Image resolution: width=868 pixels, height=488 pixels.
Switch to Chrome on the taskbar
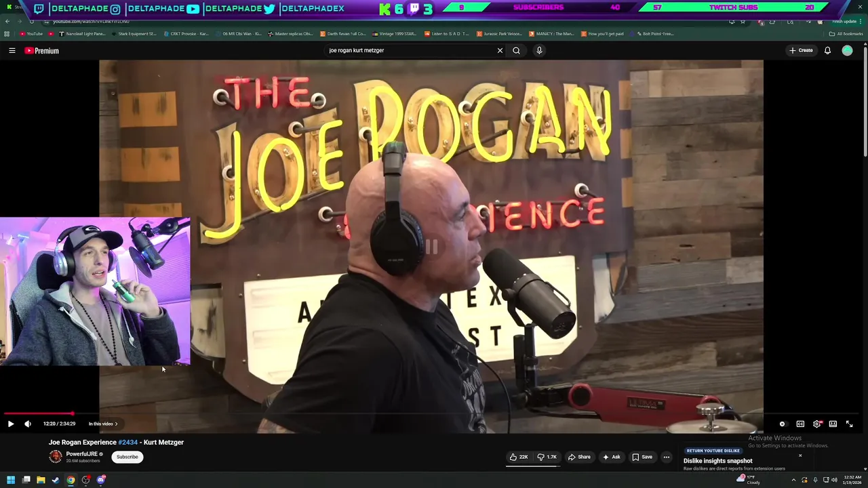[71, 480]
